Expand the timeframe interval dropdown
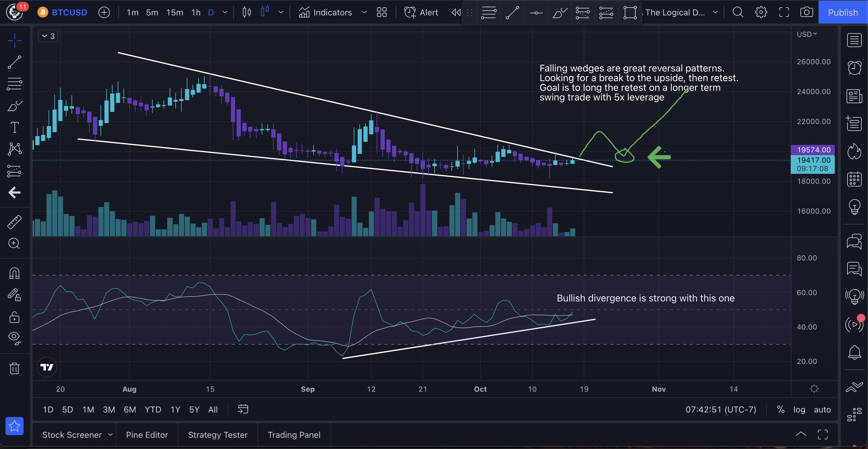This screenshot has width=868, height=449. (x=225, y=12)
